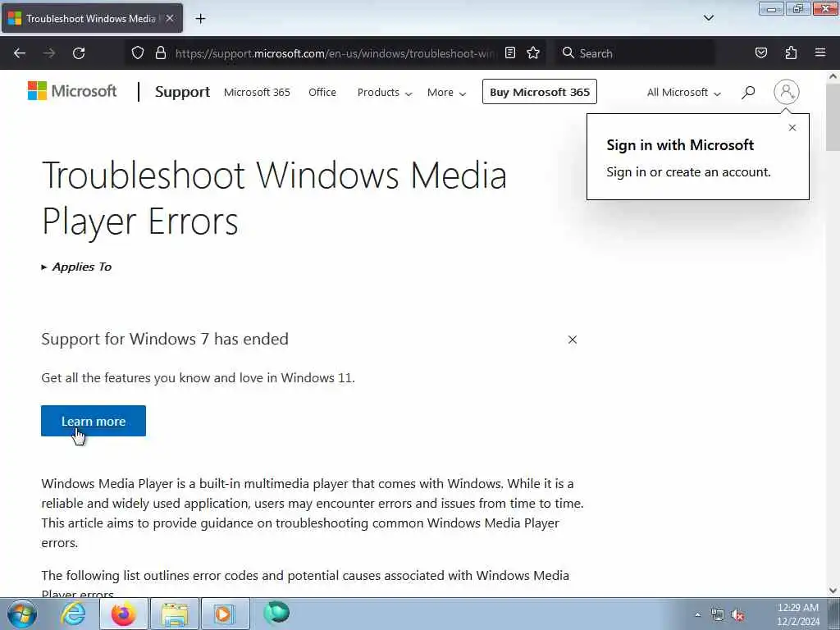
Task: Bookmark this page with the star icon
Action: click(x=533, y=53)
